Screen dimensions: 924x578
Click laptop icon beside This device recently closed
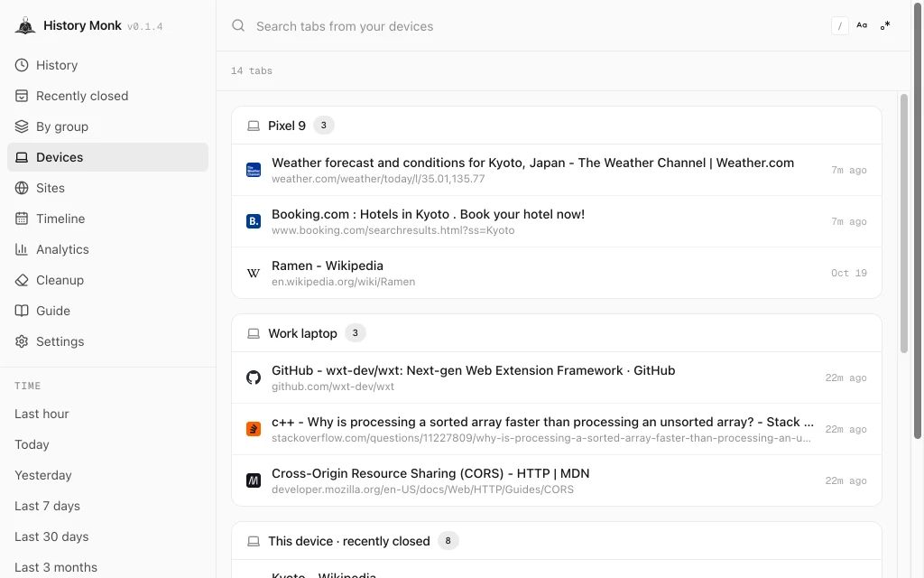pyautogui.click(x=254, y=541)
